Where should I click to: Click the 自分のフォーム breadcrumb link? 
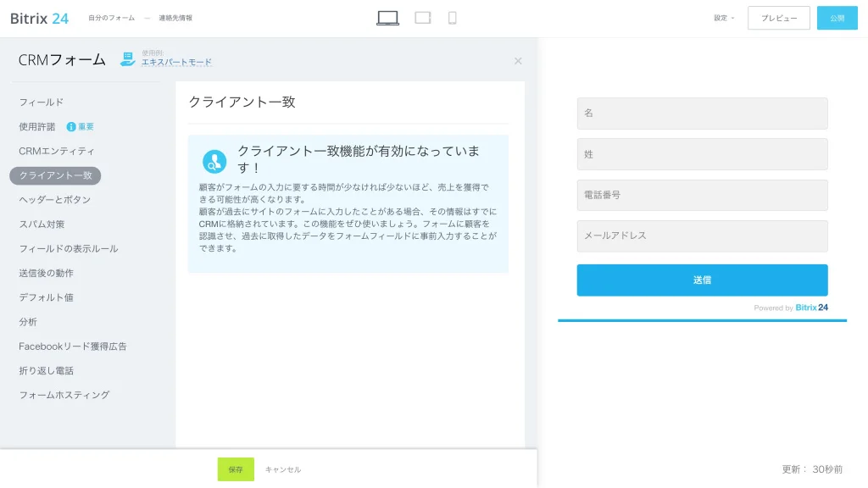click(112, 18)
